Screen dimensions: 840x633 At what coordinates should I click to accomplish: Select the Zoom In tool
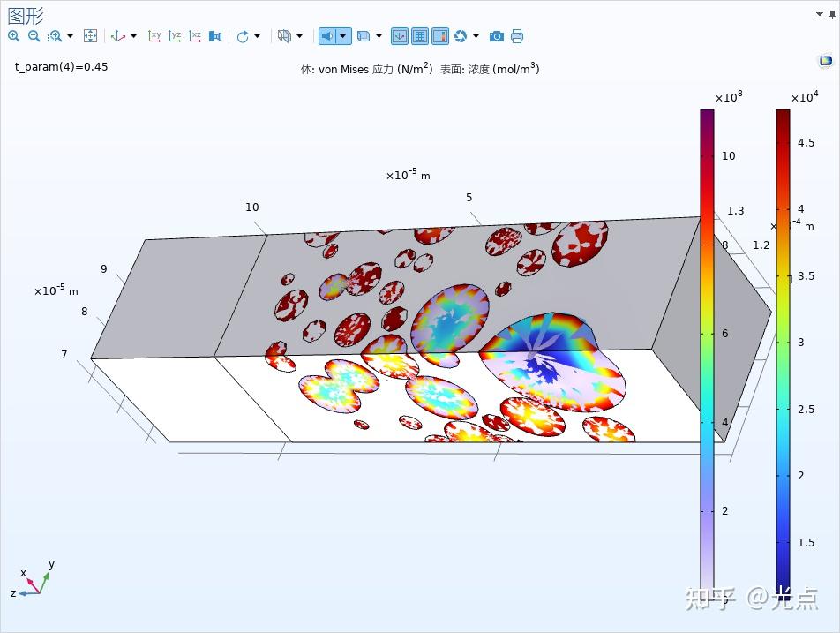(x=14, y=36)
